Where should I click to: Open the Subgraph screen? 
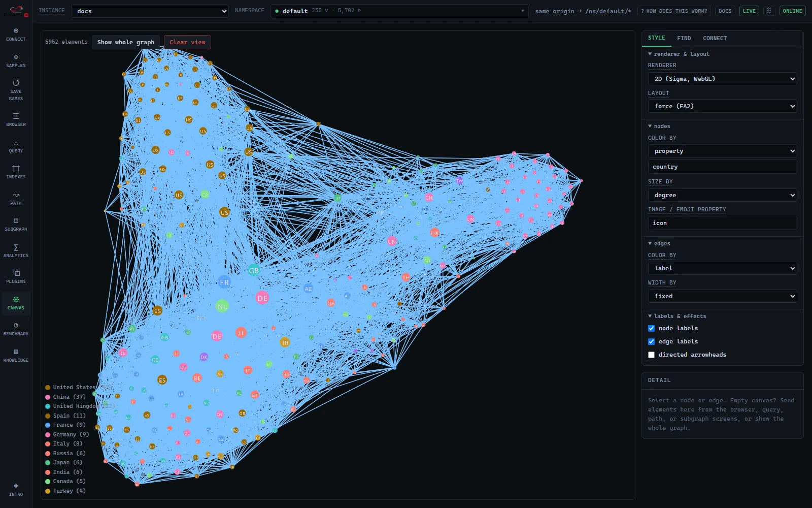16,225
